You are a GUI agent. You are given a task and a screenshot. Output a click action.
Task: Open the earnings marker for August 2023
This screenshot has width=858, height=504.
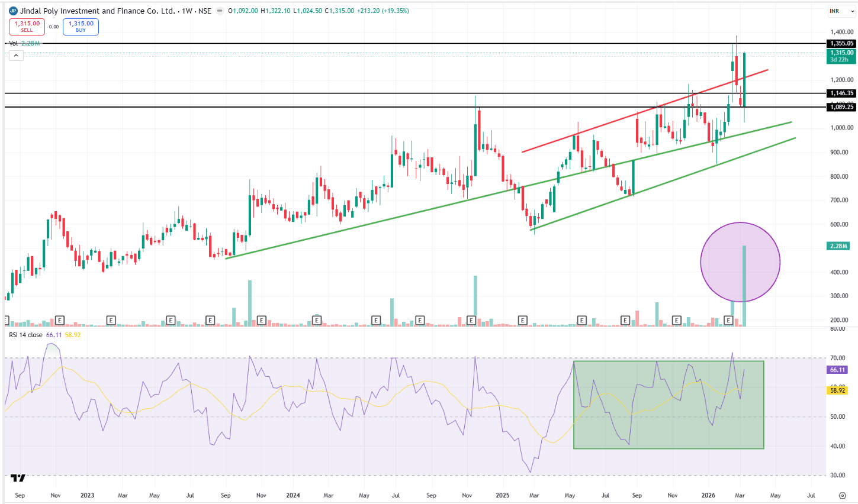click(210, 321)
